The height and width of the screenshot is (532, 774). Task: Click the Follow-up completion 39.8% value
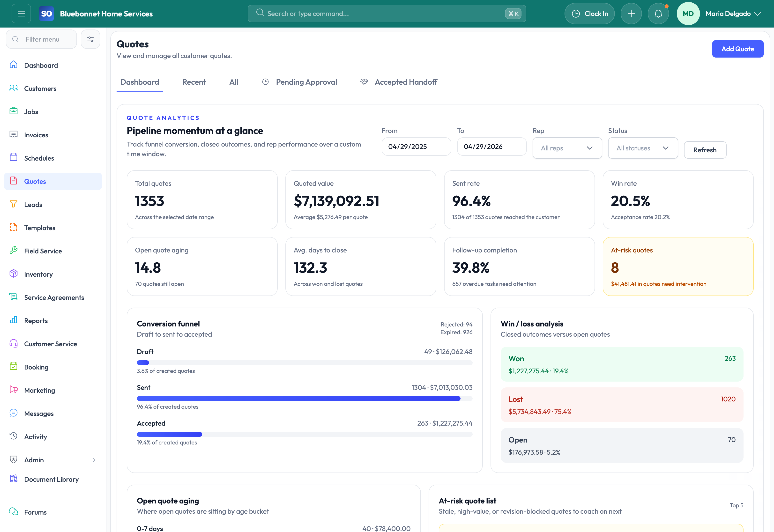click(471, 268)
